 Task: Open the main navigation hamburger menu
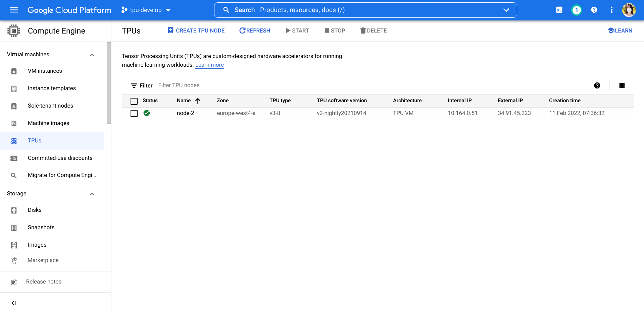pyautogui.click(x=14, y=10)
